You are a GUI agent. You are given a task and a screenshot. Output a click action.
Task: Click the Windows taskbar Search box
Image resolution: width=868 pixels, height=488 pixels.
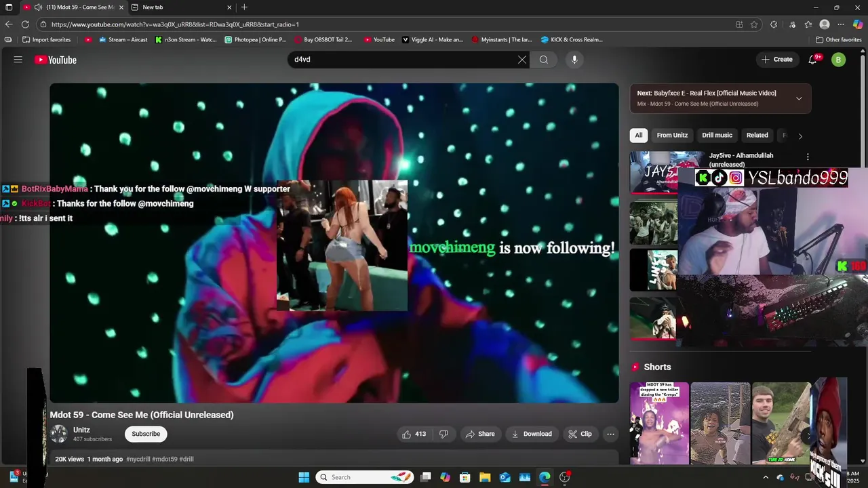(x=365, y=477)
